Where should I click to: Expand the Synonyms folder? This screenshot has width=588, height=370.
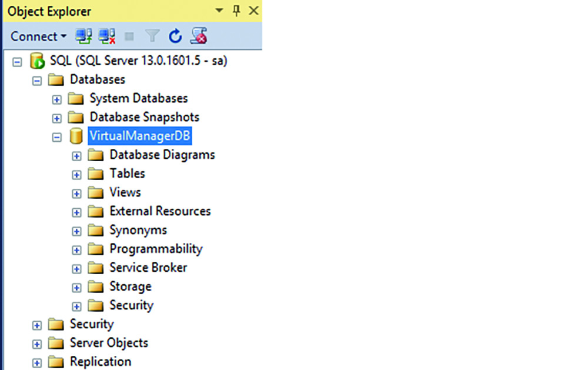pyautogui.click(x=76, y=231)
